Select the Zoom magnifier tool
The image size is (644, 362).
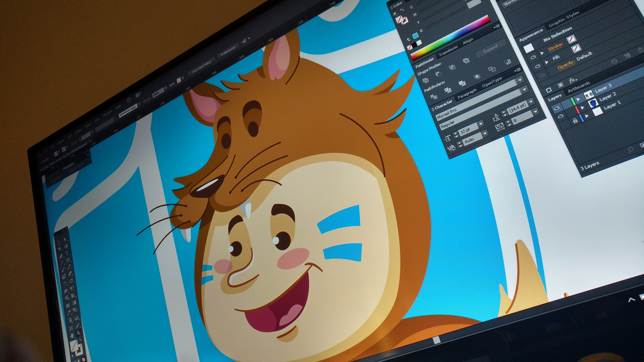point(78,333)
